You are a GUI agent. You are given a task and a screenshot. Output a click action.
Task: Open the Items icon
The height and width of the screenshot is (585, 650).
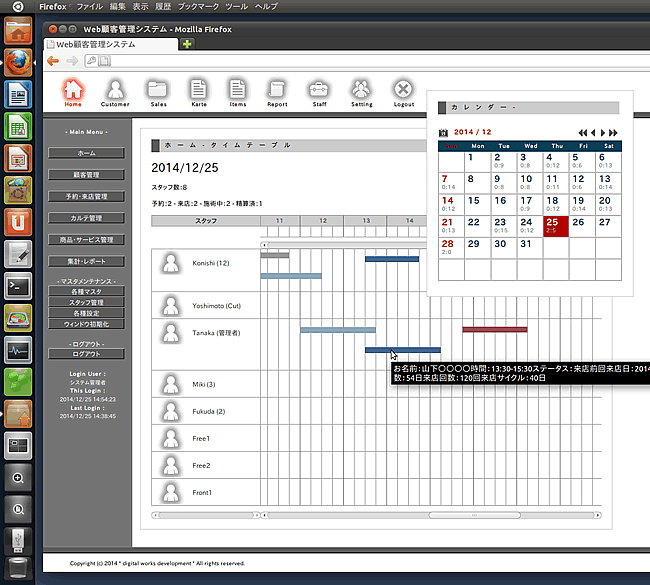click(238, 90)
